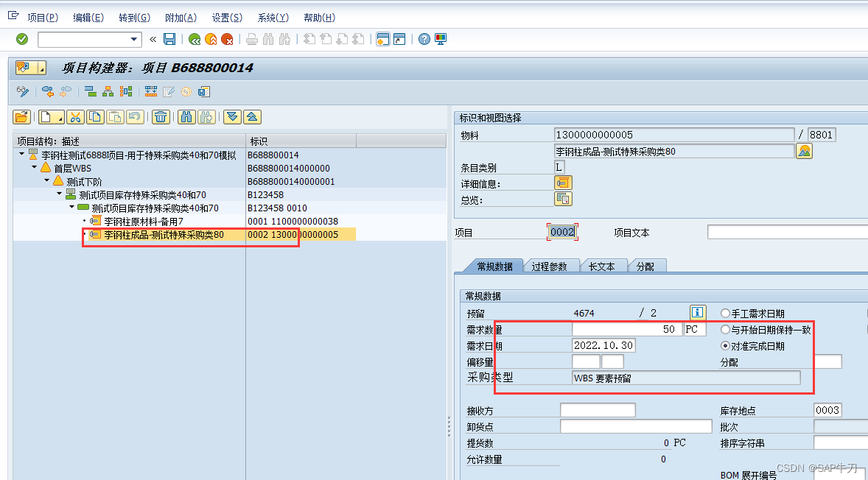The height and width of the screenshot is (480, 868).
Task: Switch to the 过程参数 tab
Action: [x=549, y=267]
